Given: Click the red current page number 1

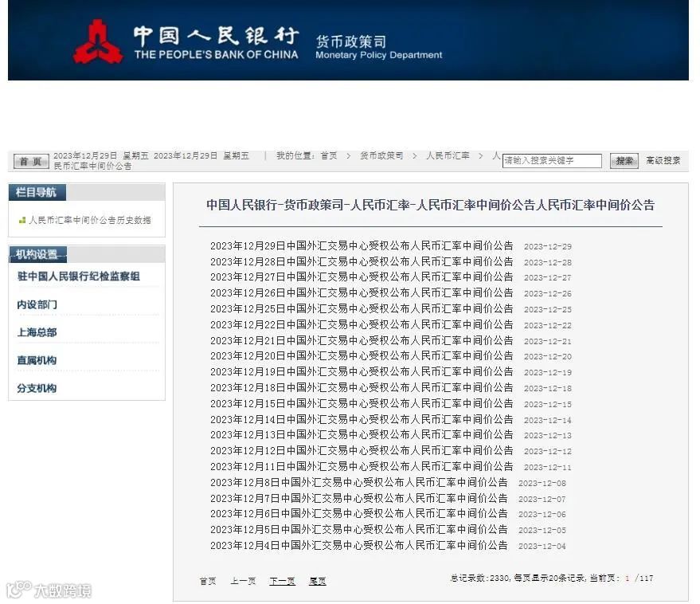Looking at the screenshot, I should [x=628, y=579].
